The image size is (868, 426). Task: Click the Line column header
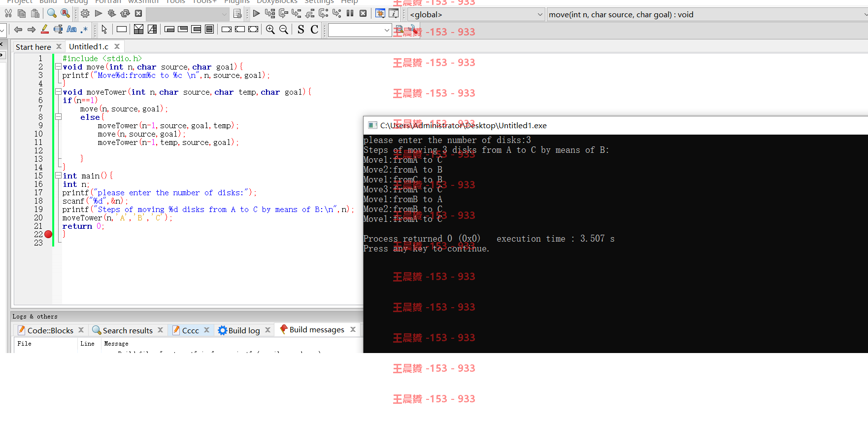87,344
